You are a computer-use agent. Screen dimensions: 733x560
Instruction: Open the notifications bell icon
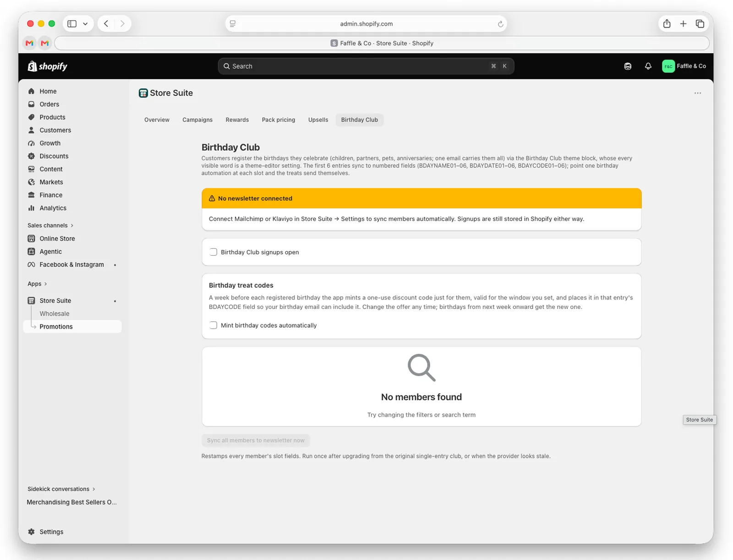point(648,66)
